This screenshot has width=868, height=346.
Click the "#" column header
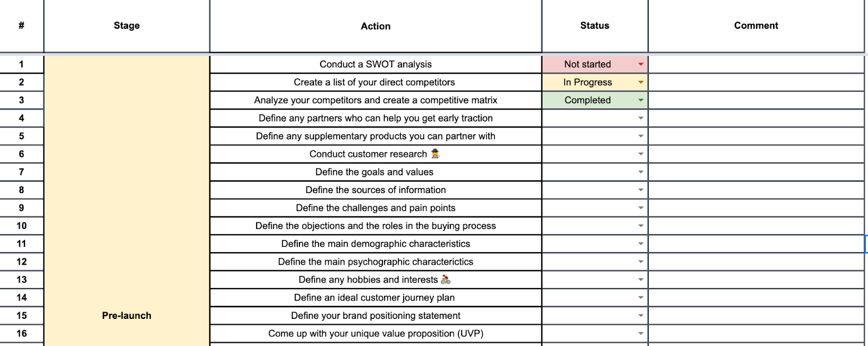[21, 25]
